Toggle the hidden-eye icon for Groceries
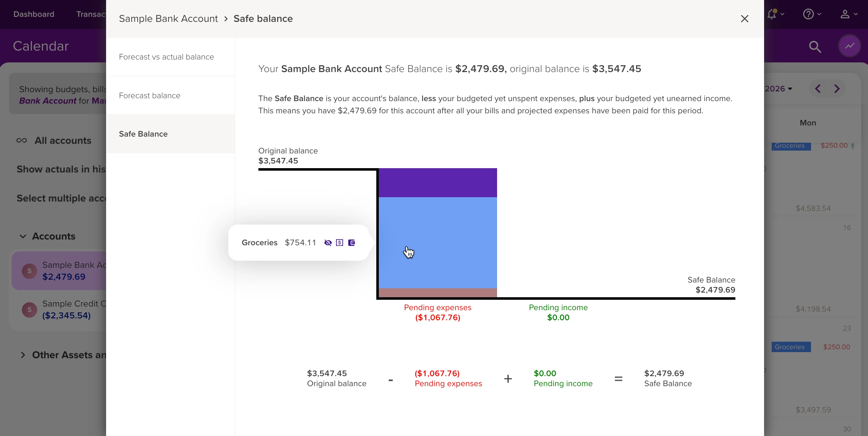 pos(328,243)
